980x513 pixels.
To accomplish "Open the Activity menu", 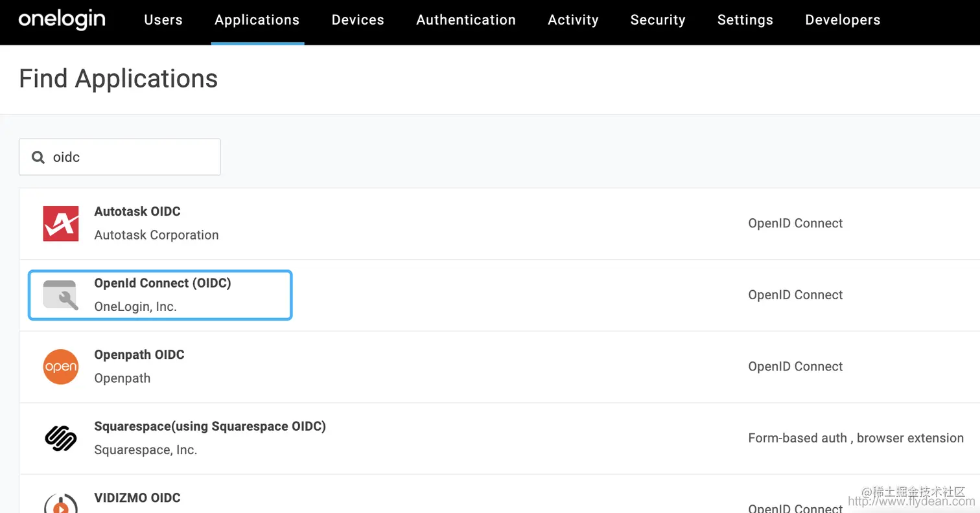I will 573,20.
